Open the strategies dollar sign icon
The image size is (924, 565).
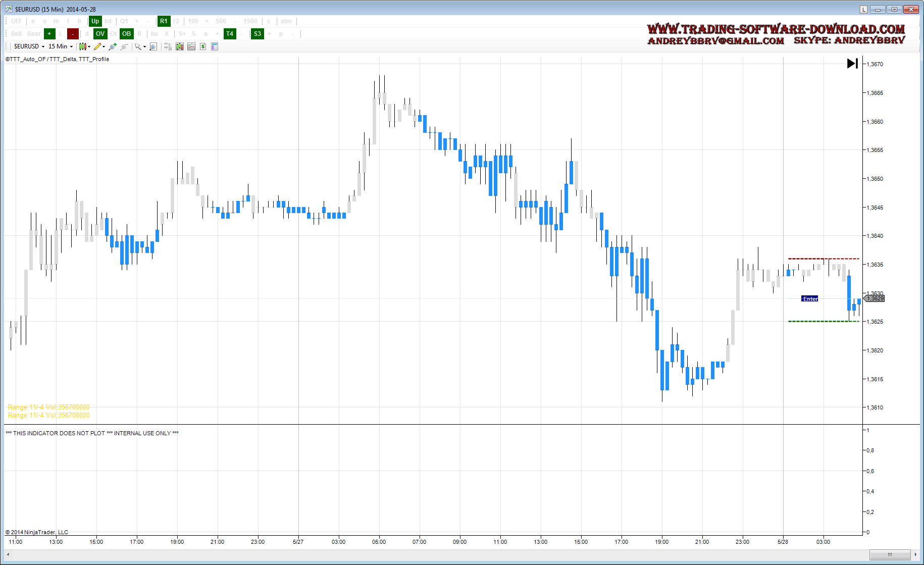(x=203, y=46)
